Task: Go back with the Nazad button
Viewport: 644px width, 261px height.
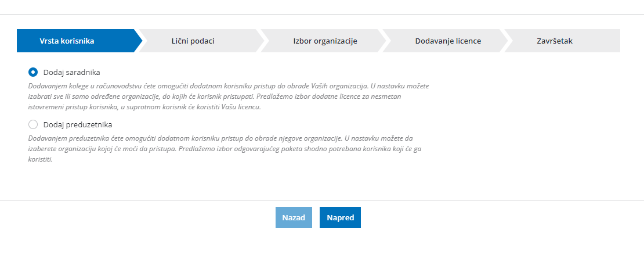Action: pyautogui.click(x=294, y=217)
